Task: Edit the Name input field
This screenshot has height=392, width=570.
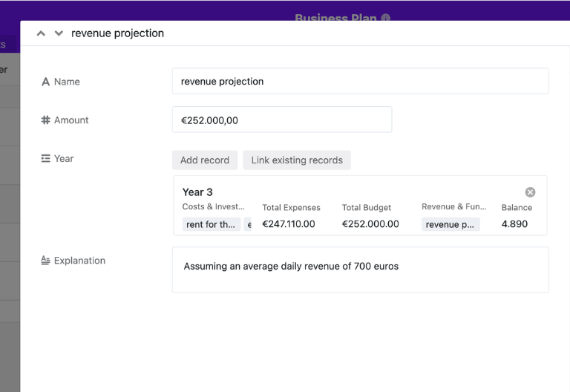Action: click(360, 81)
